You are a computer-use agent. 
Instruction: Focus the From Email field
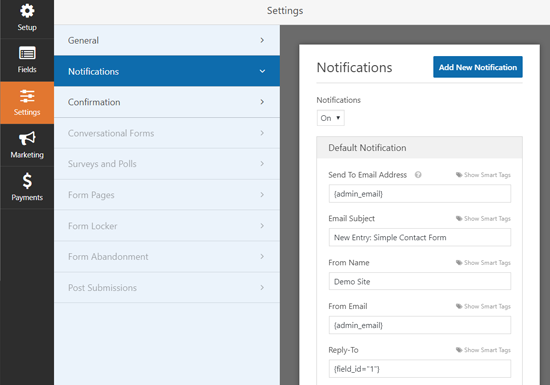click(420, 325)
